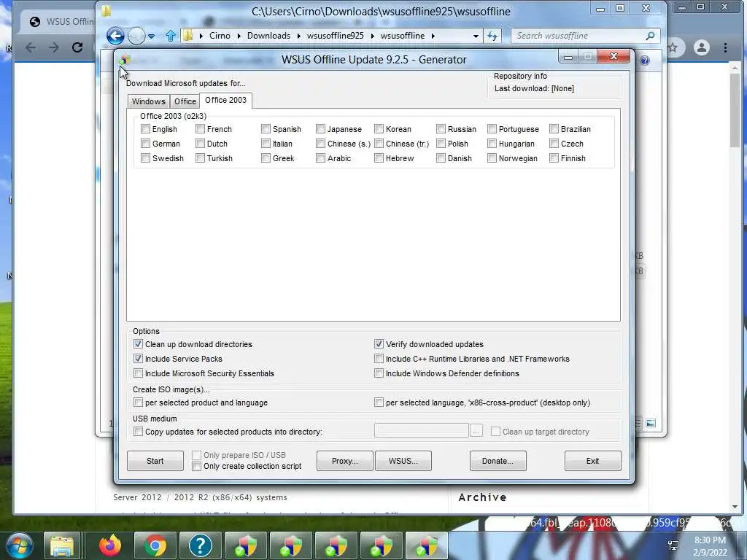The width and height of the screenshot is (747, 560).
Task: Click the Donate... button
Action: (x=498, y=461)
